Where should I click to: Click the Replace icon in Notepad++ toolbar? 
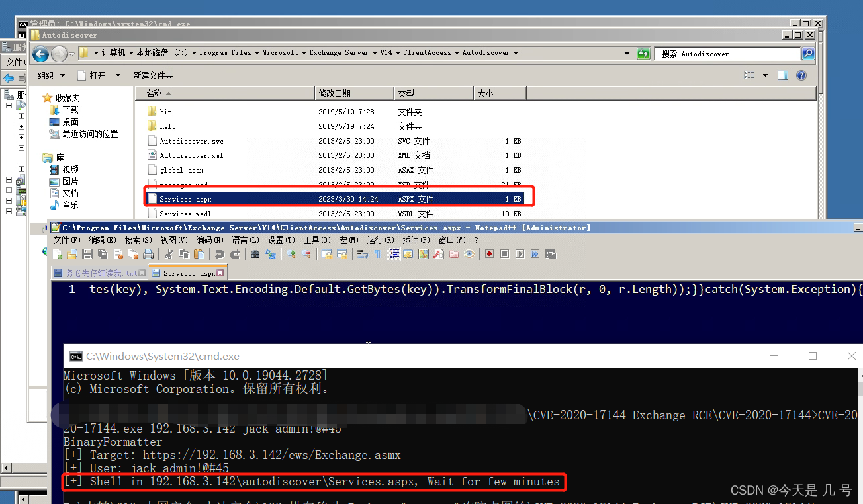tap(271, 254)
